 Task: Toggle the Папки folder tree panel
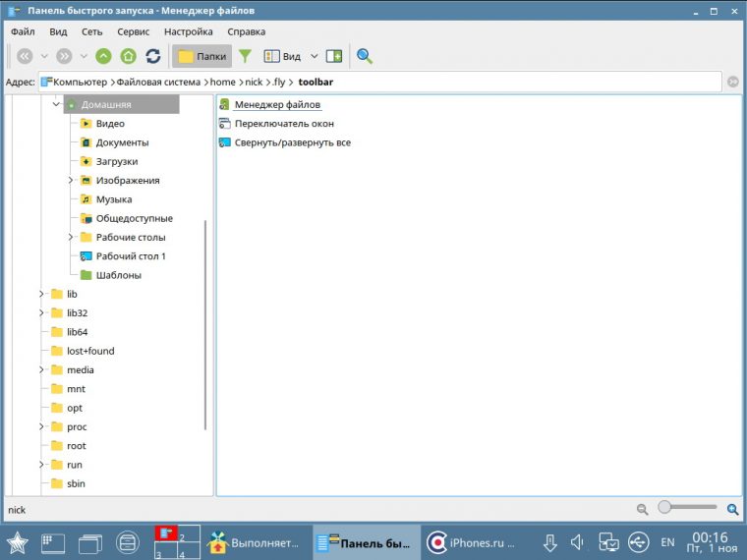tap(201, 56)
